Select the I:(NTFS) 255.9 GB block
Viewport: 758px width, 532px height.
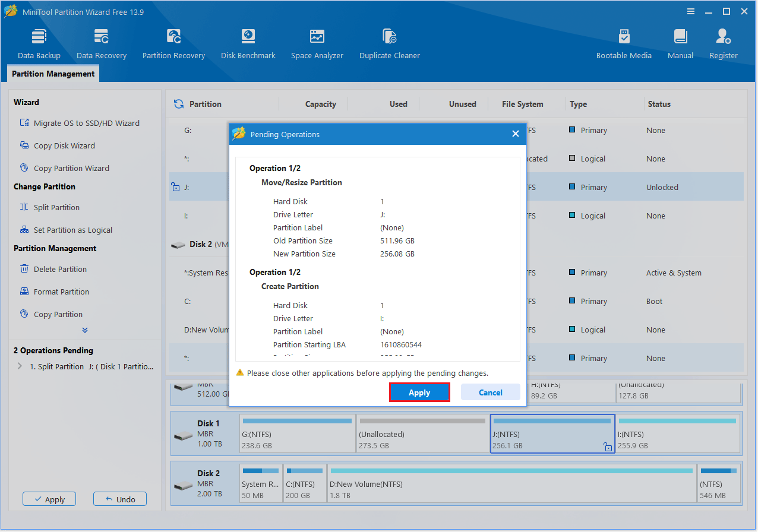coord(678,434)
